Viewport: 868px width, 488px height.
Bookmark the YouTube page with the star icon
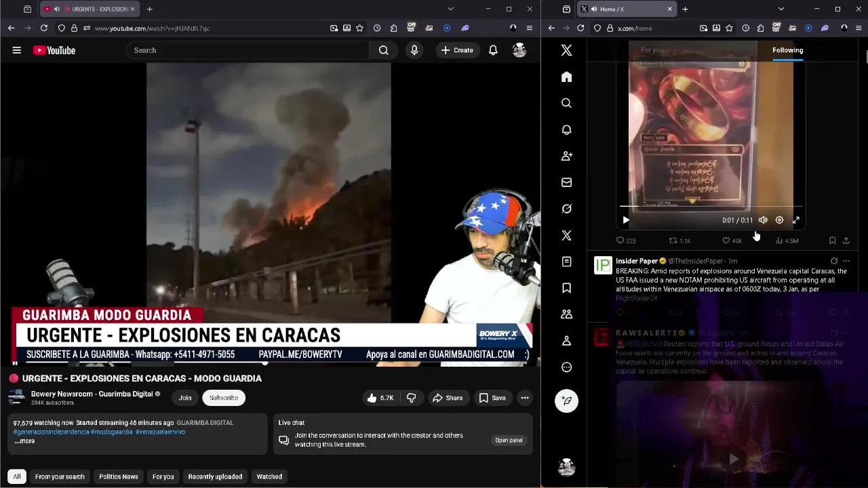(359, 28)
